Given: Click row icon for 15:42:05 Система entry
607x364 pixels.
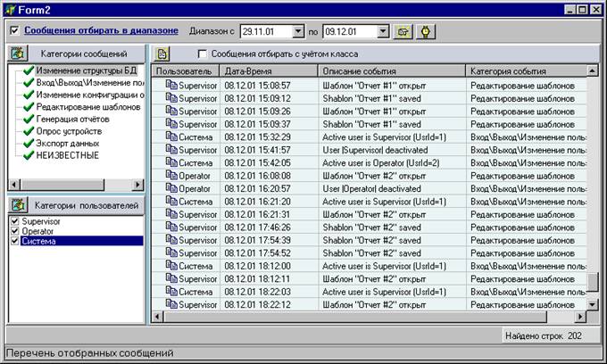Looking at the screenshot, I should 171,162.
